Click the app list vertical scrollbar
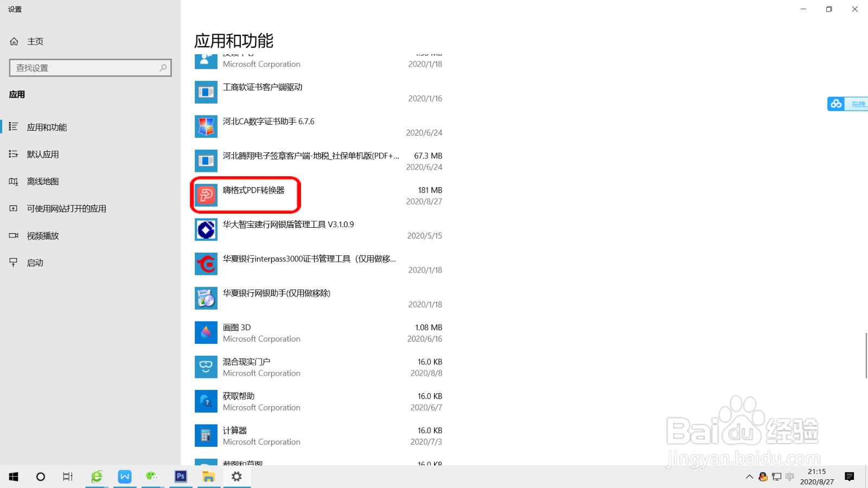The height and width of the screenshot is (488, 868). pos(866,355)
